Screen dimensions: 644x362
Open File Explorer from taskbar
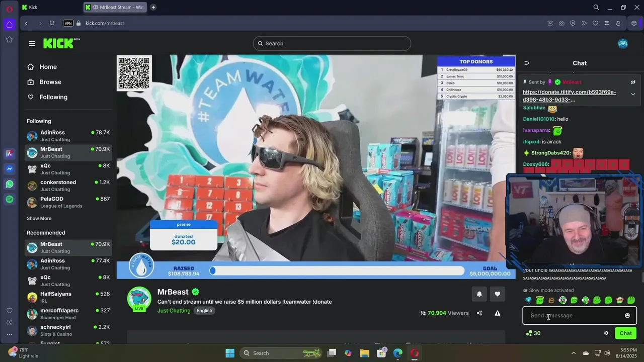[364, 353]
